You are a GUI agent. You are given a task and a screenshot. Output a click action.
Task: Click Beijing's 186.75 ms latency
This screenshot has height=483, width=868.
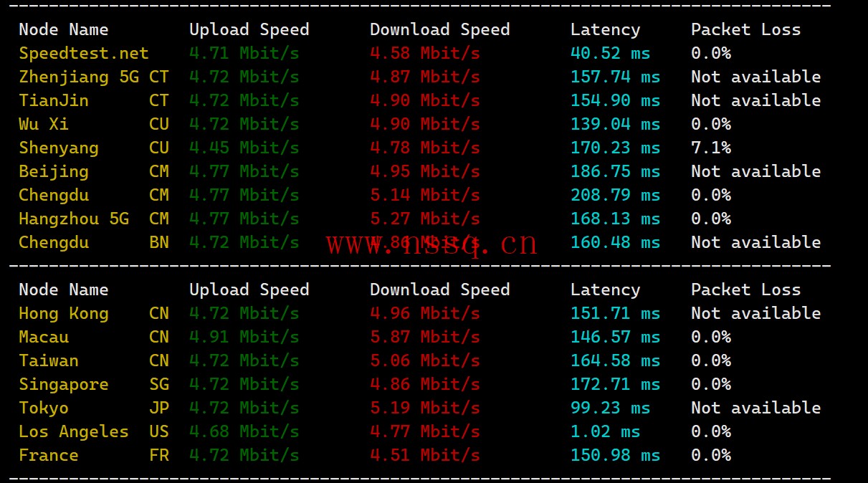[x=616, y=171]
